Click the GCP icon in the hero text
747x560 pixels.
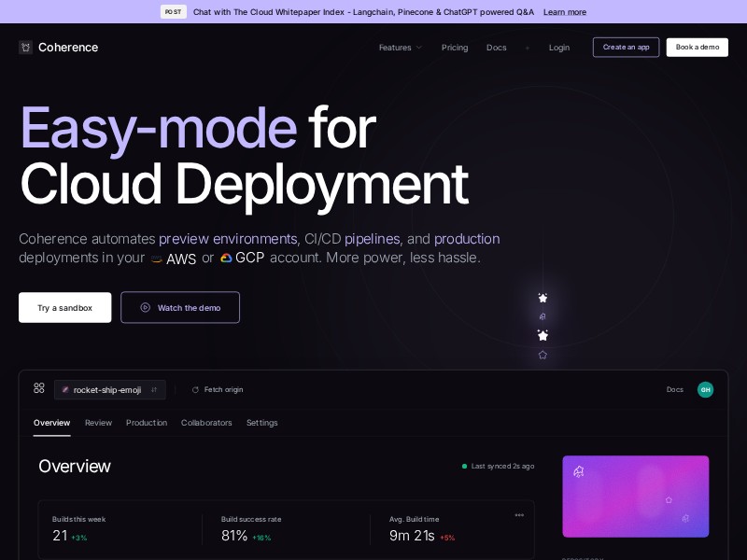point(226,258)
